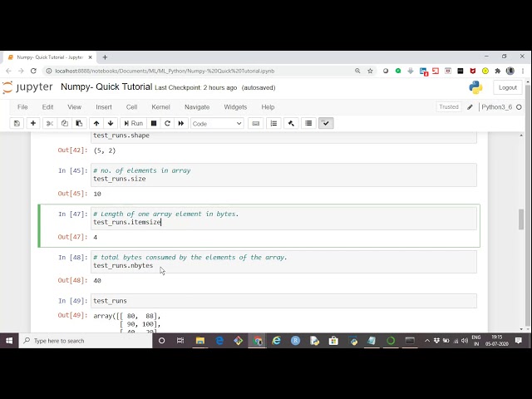
Task: Click the Type here to search box
Action: tap(85, 341)
